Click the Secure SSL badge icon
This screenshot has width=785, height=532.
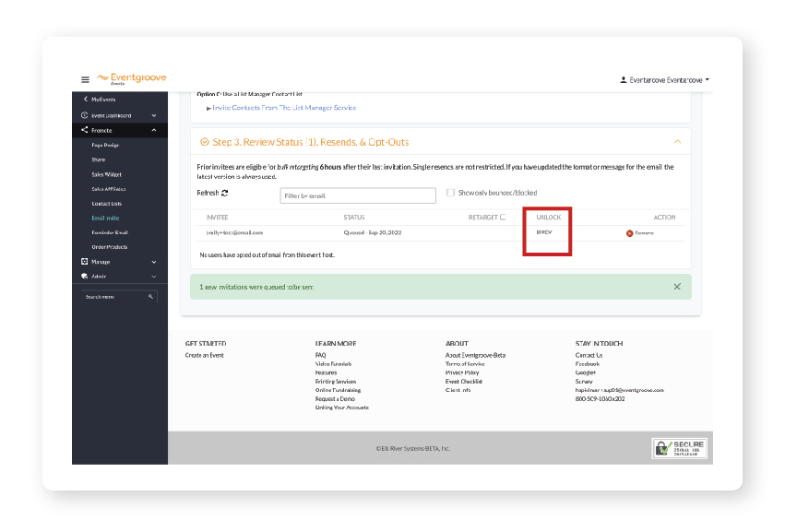[679, 448]
